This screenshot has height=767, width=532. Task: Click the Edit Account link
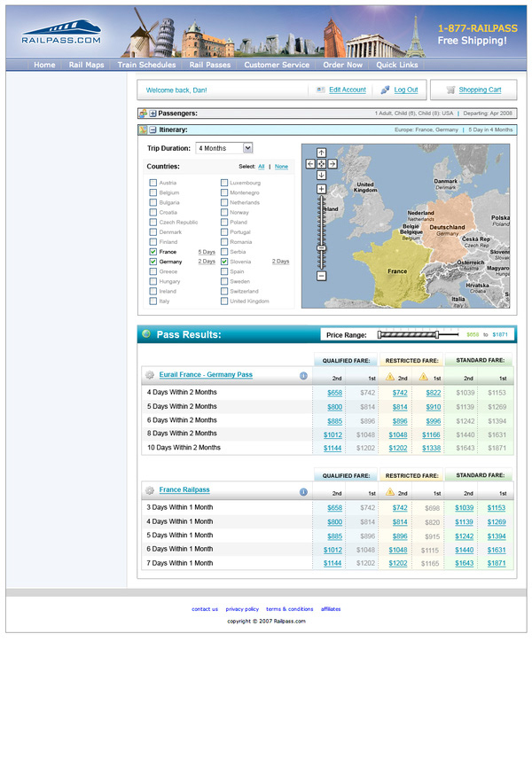[x=348, y=90]
